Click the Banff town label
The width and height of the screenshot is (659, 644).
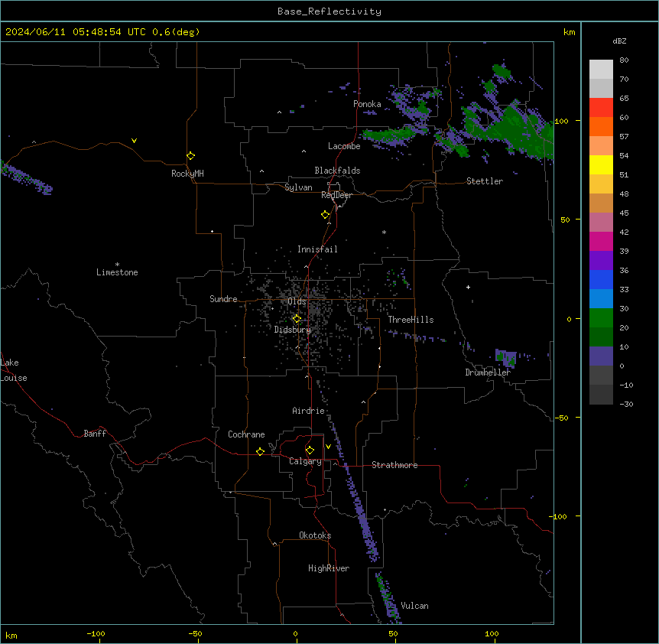click(x=95, y=434)
